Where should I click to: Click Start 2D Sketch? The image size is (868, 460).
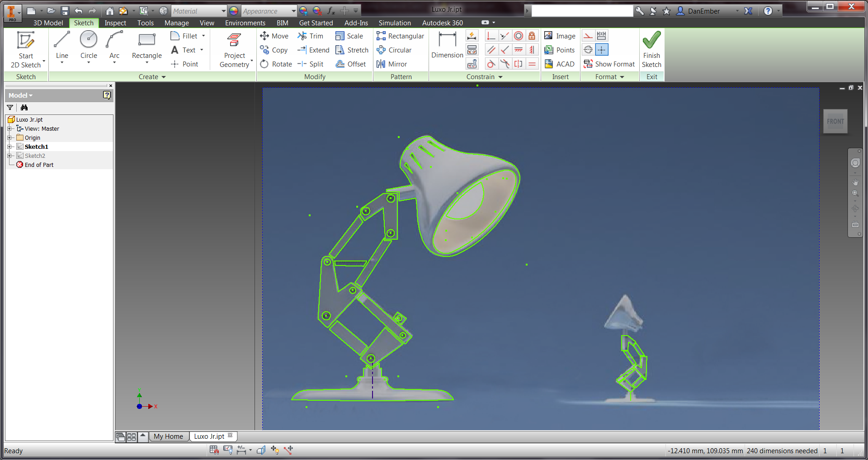coord(26,49)
